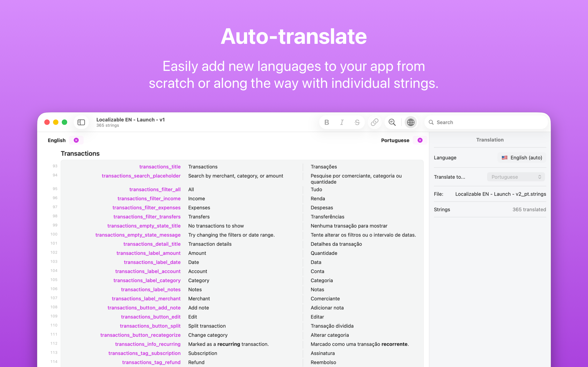Remove the English language column
Screen dimensions: 588x367
coord(76,140)
